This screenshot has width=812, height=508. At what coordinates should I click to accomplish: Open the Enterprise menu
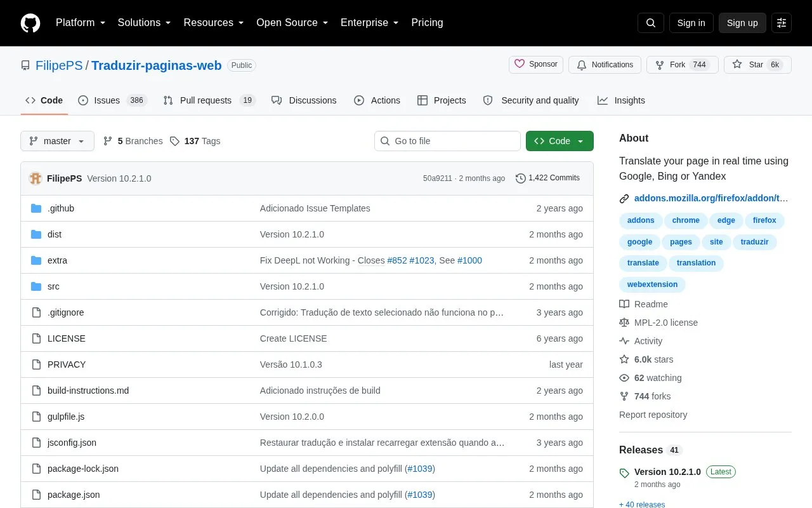[x=370, y=23]
